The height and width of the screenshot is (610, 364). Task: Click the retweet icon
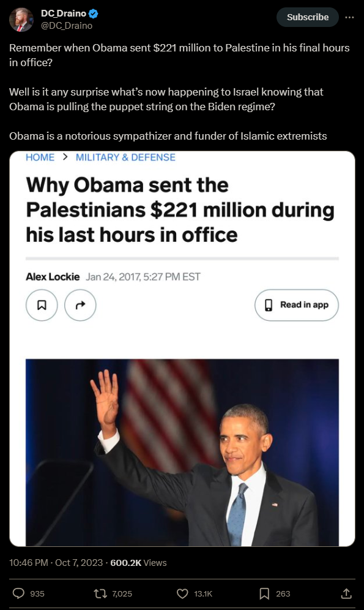point(100,593)
